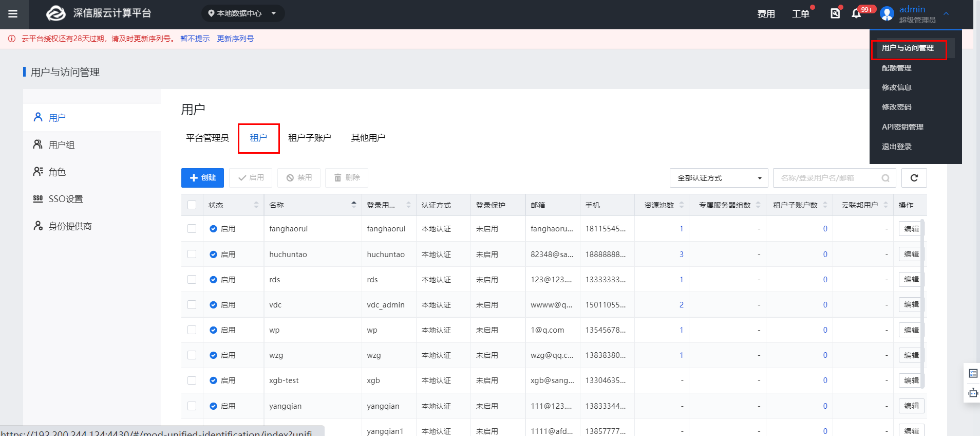Click the enabled status icon for wzg
Viewport: 980px width, 436px height.
213,355
